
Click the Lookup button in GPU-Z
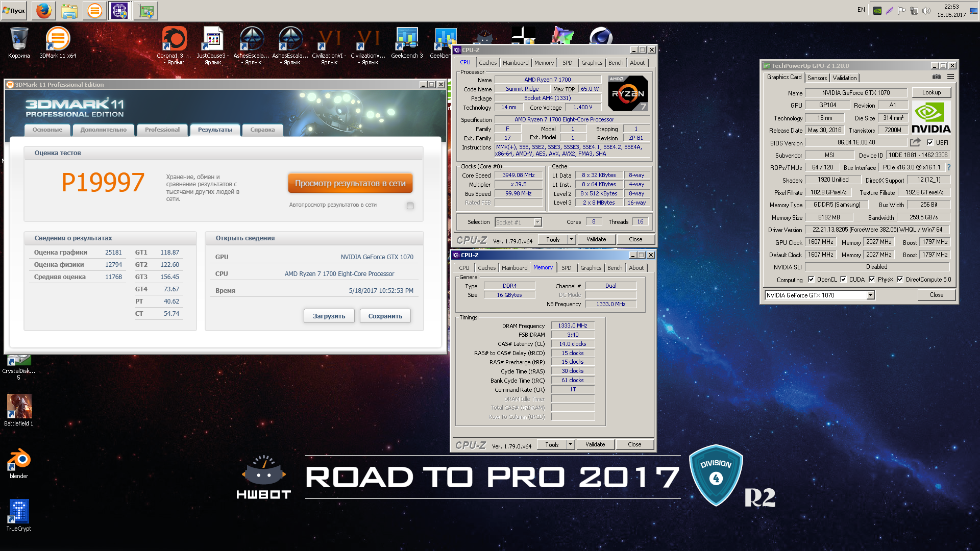[932, 92]
